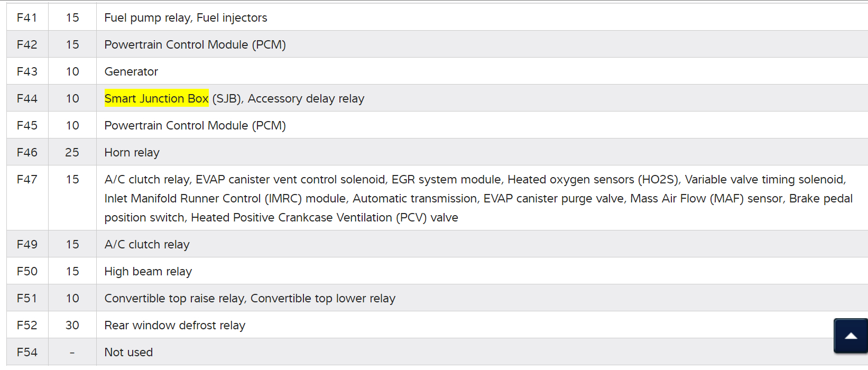Click the scroll-to-top arrow button
The width and height of the screenshot is (868, 370).
pyautogui.click(x=851, y=336)
